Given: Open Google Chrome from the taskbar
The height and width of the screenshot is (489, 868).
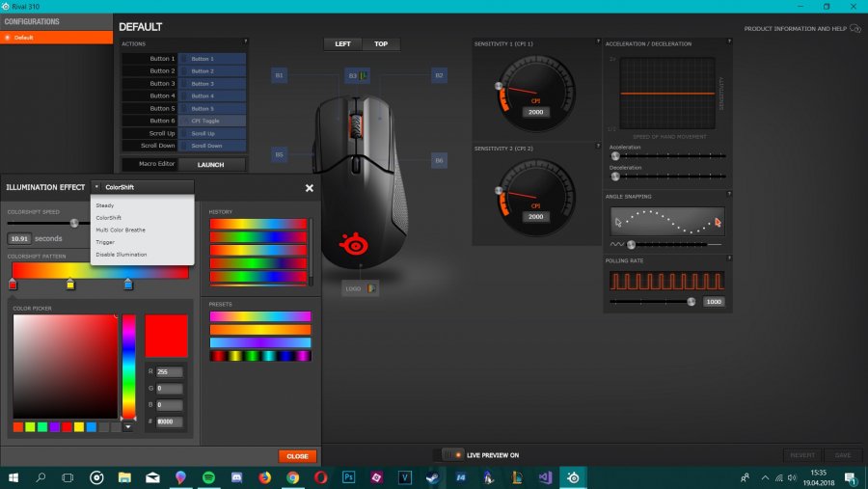Looking at the screenshot, I should (x=293, y=477).
